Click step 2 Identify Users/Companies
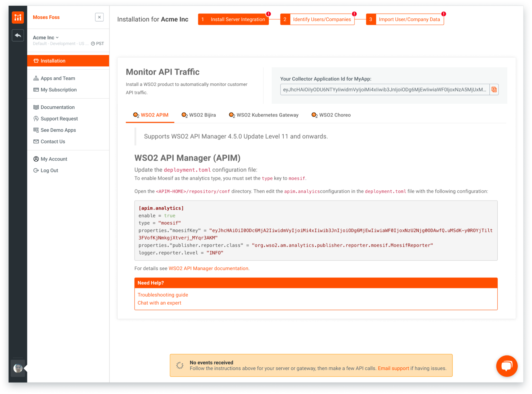The height and width of the screenshot is (394, 532). click(321, 19)
